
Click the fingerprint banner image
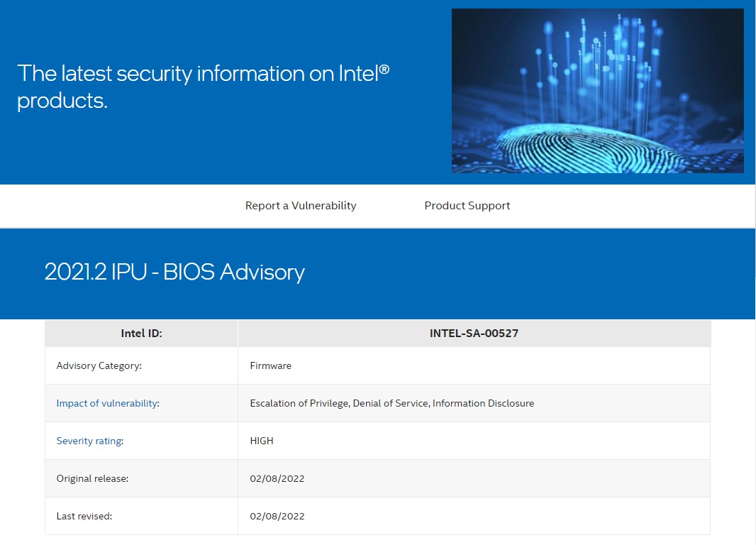click(x=597, y=91)
